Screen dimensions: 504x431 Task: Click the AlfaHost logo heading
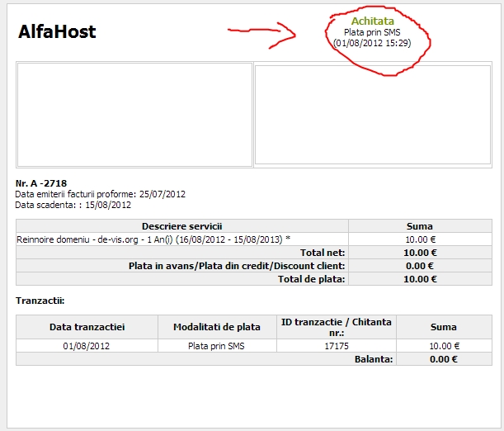point(57,31)
